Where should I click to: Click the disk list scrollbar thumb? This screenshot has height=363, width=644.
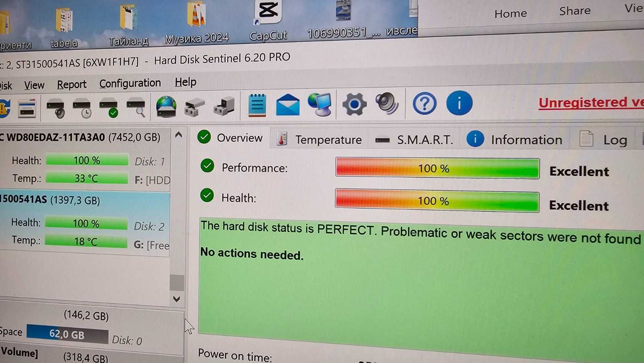(x=177, y=282)
